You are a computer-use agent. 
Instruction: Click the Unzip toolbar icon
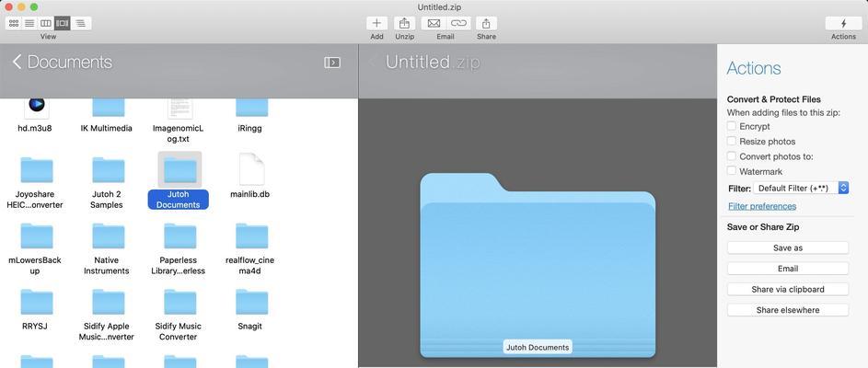[404, 23]
